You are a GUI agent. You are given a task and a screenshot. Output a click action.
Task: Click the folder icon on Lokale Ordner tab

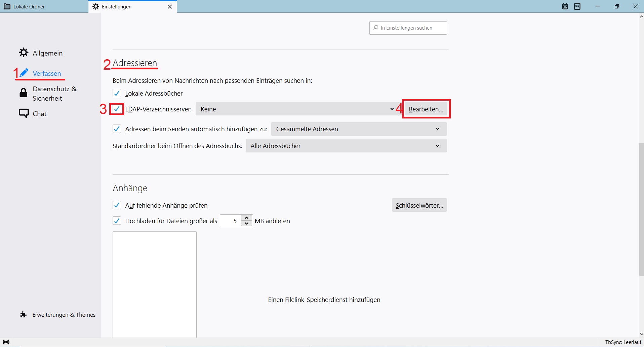point(7,6)
